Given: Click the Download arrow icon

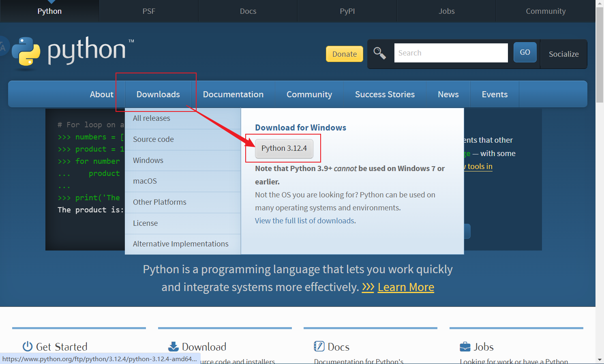Looking at the screenshot, I should tap(173, 347).
